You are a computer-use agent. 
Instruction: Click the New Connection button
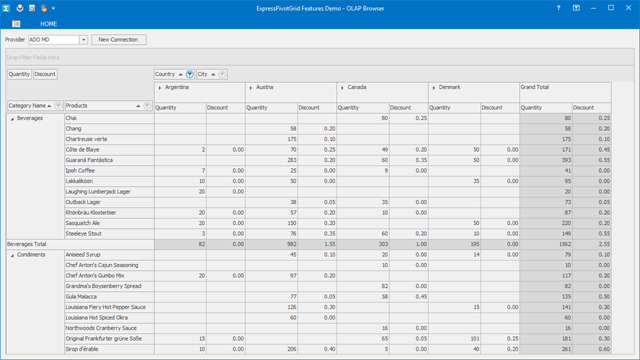click(118, 40)
